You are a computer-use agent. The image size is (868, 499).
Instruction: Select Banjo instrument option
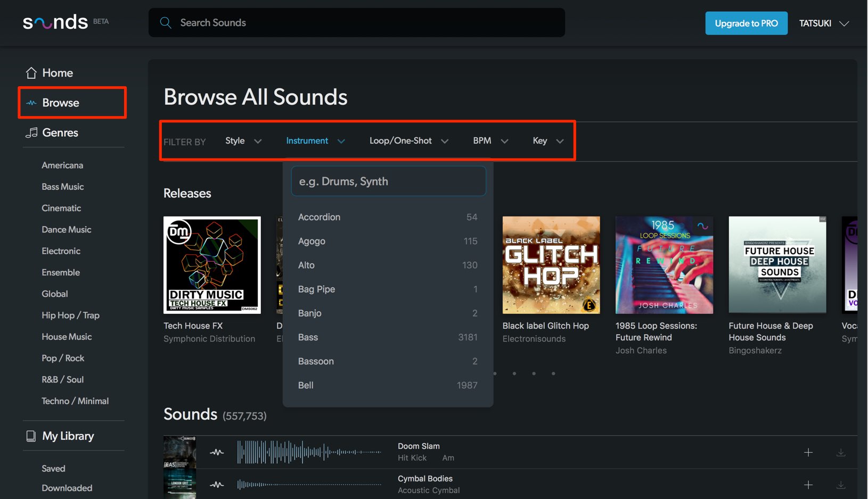pyautogui.click(x=388, y=313)
